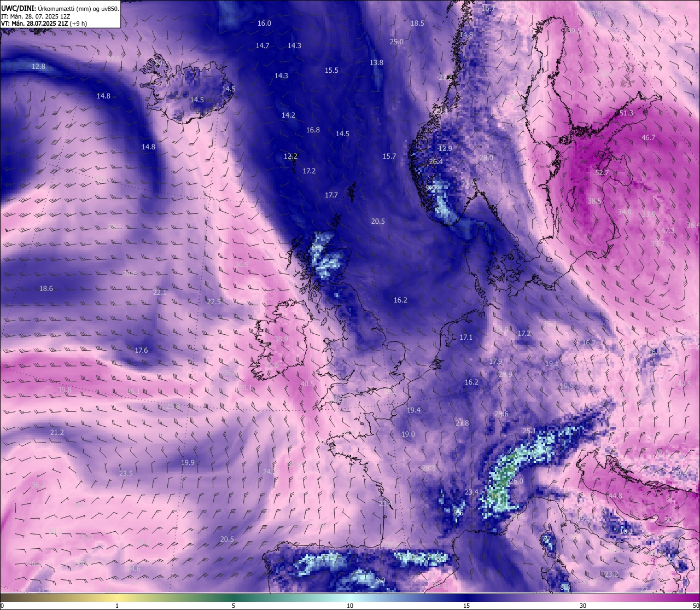
Task: Click the 22.1 map value
Action: tap(159, 292)
